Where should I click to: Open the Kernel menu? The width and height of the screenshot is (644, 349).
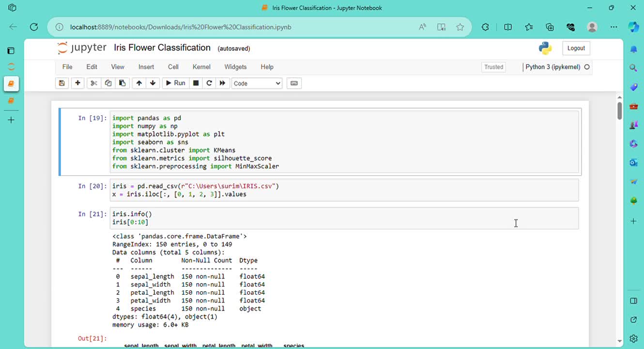click(x=201, y=67)
